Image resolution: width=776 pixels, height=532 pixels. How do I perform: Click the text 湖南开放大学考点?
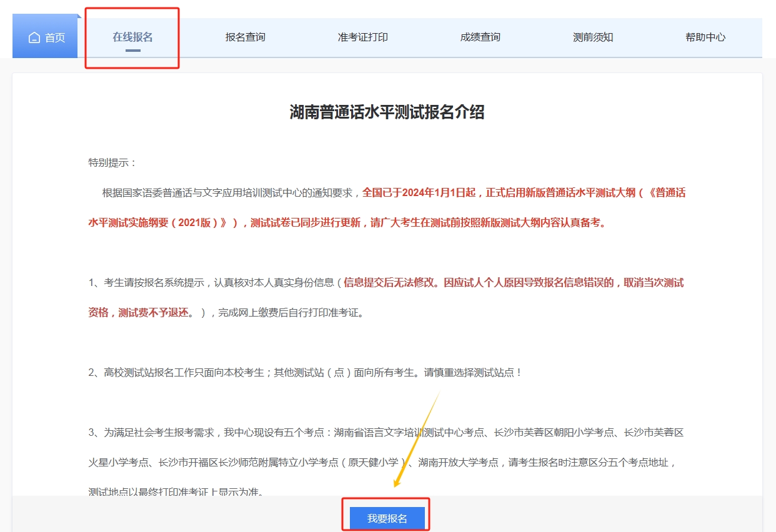pos(459,462)
